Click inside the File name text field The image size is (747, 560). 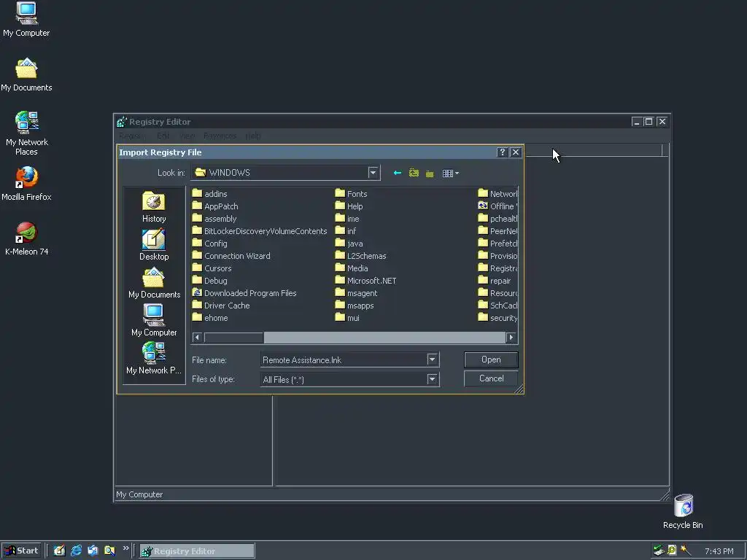point(344,360)
